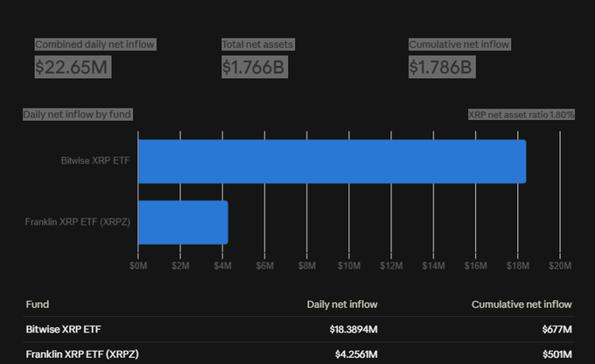Screen dimensions: 595x364
Task: Click the Bitwise XRP ETF bar in chart
Action: (x=332, y=161)
